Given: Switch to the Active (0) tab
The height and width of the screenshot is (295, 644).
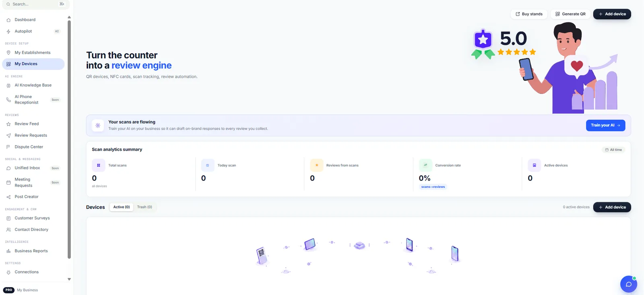Looking at the screenshot, I should pyautogui.click(x=122, y=207).
